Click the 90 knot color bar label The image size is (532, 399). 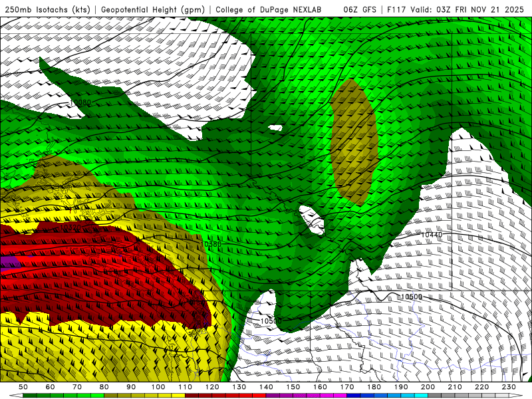click(131, 387)
